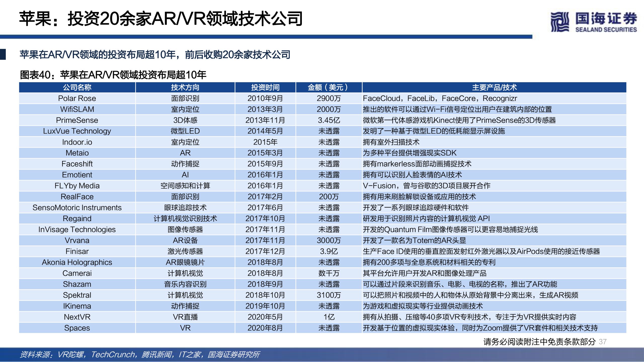The height and width of the screenshot is (362, 644).
Task: Click the 资料来源 source footer line
Action: point(140,354)
